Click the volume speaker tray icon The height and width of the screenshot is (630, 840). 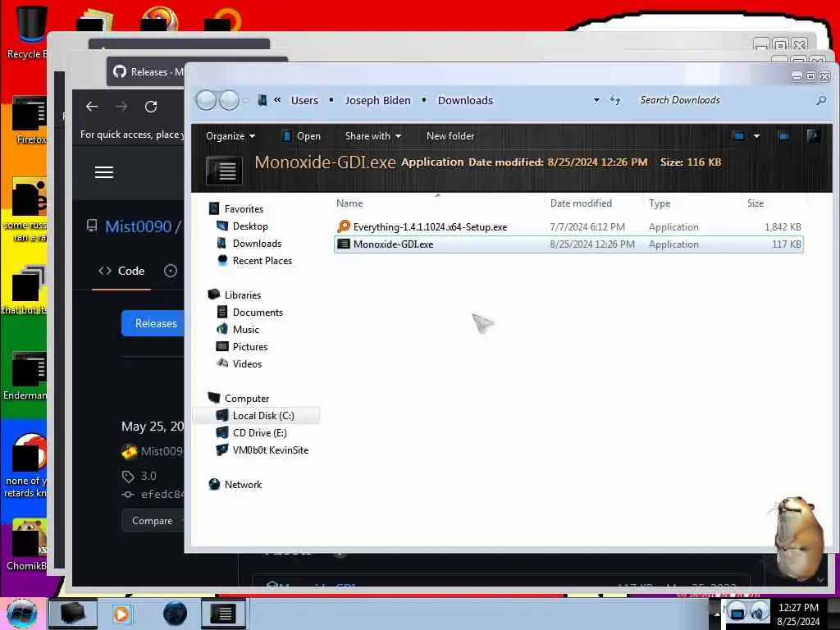coord(759,611)
